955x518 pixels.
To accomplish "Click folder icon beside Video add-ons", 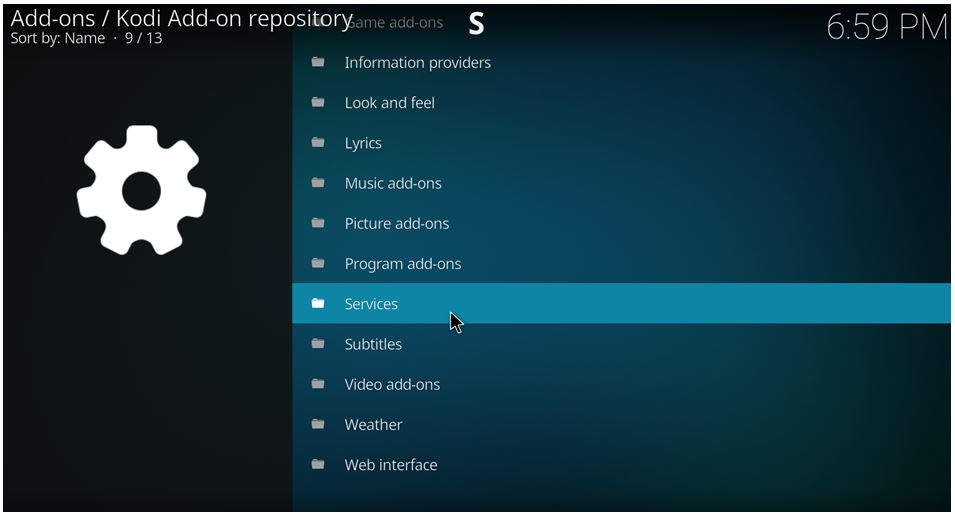I will [318, 383].
